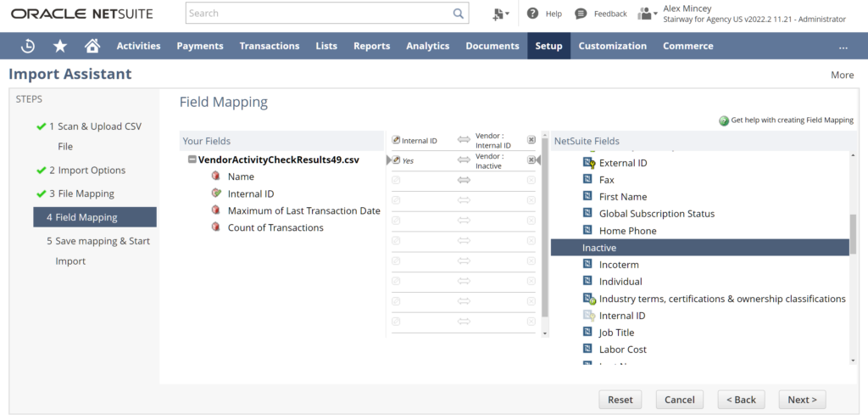The height and width of the screenshot is (420, 868).
Task: Go to the Home house icon
Action: 92,46
